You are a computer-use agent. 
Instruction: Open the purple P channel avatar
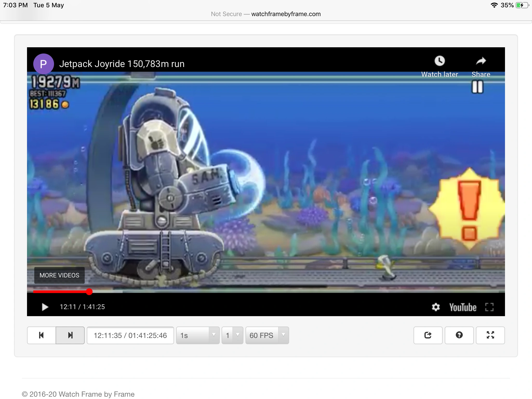point(43,64)
